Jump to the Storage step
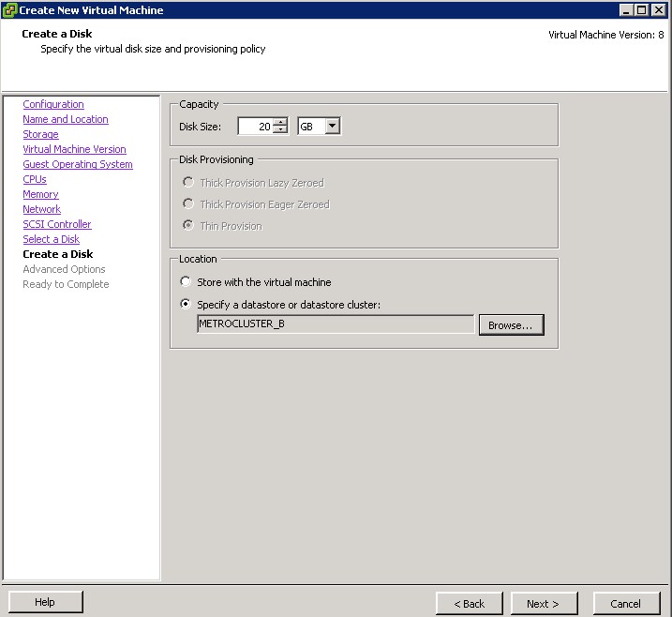The width and height of the screenshot is (672, 617). pyautogui.click(x=40, y=134)
